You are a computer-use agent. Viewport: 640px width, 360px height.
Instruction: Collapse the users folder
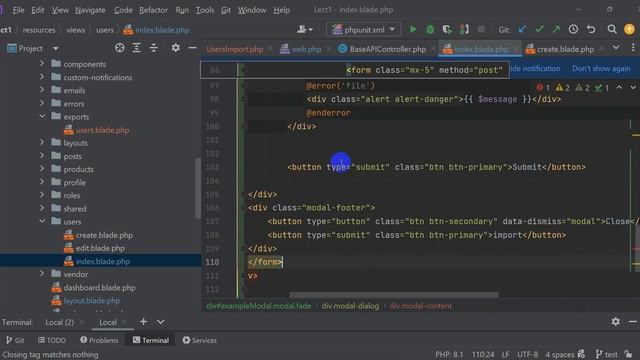click(x=42, y=221)
